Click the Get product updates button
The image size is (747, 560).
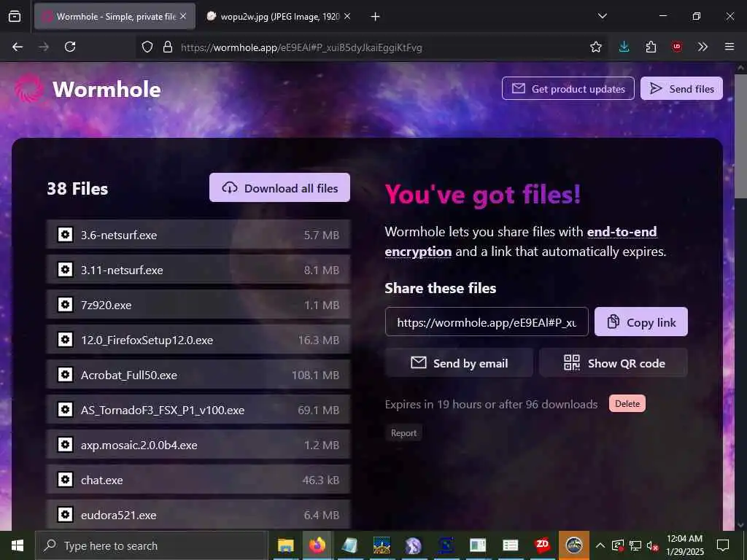point(568,88)
